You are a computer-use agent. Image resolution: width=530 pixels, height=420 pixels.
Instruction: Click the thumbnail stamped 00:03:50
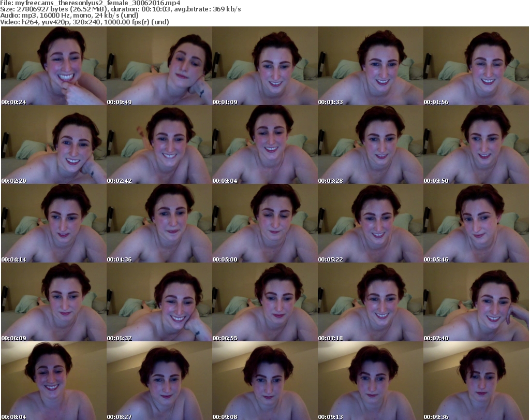[x=476, y=144]
